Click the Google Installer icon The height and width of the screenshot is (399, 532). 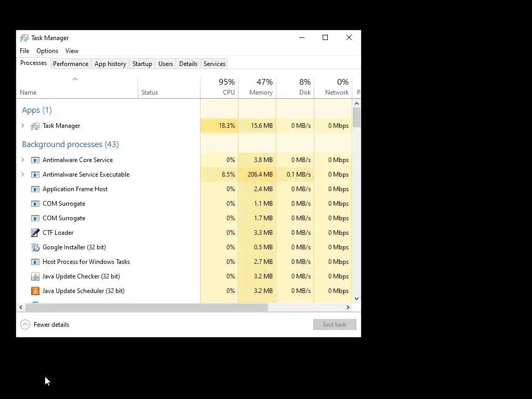pyautogui.click(x=35, y=247)
